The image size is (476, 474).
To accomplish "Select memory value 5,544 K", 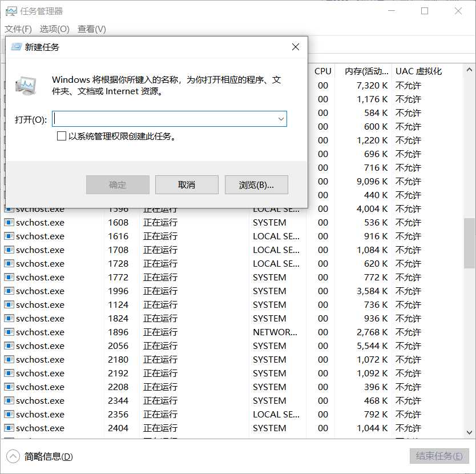I will click(372, 346).
